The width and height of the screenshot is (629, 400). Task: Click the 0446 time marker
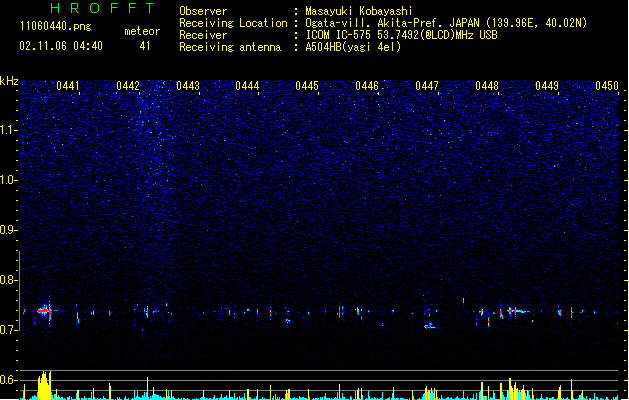367,86
